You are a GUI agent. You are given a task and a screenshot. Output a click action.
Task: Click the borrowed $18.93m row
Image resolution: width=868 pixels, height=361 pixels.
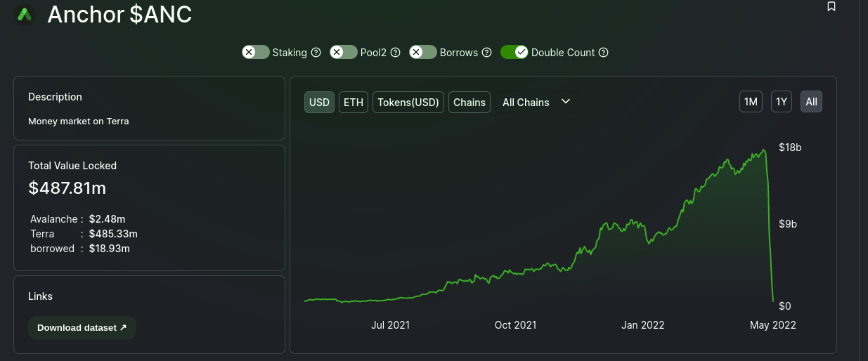coord(80,249)
